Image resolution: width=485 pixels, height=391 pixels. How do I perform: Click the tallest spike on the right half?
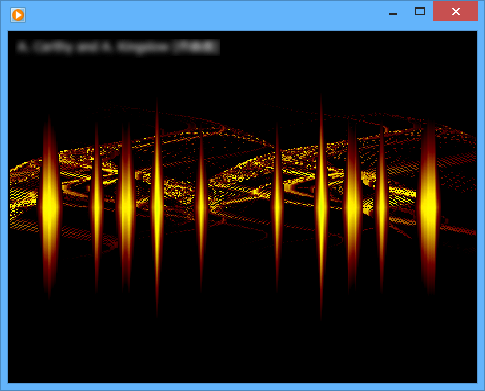point(321,207)
